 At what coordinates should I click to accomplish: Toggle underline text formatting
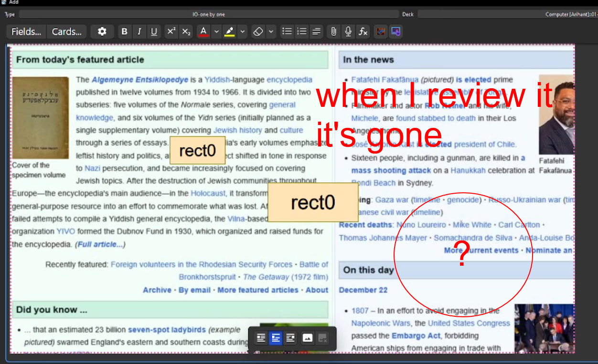point(154,31)
